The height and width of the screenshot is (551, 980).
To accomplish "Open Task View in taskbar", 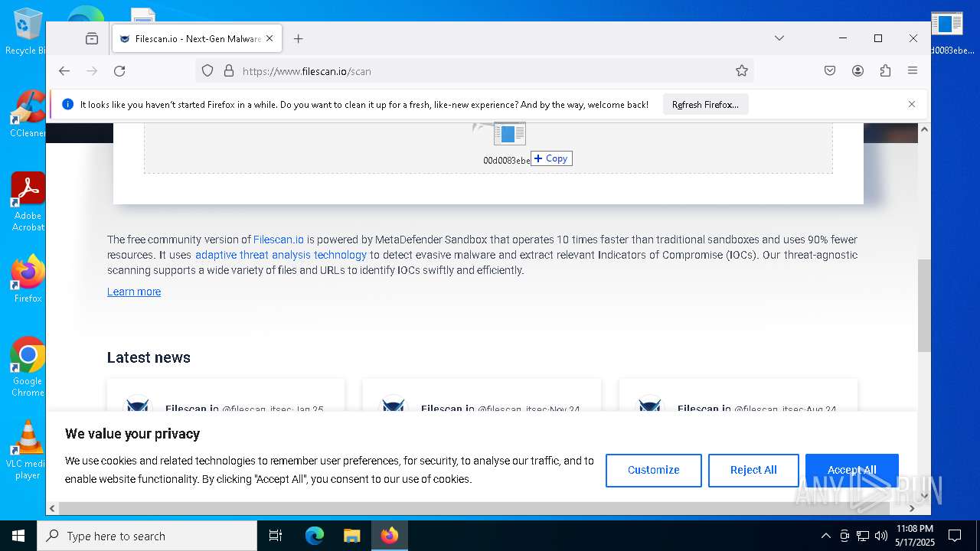I will (276, 536).
